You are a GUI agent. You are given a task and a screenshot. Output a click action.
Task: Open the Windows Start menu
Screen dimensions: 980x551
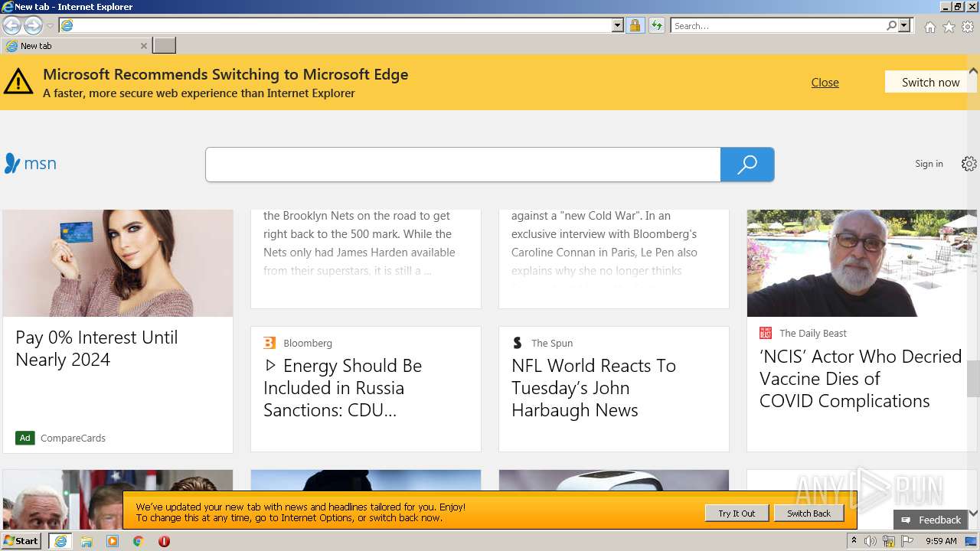21,541
